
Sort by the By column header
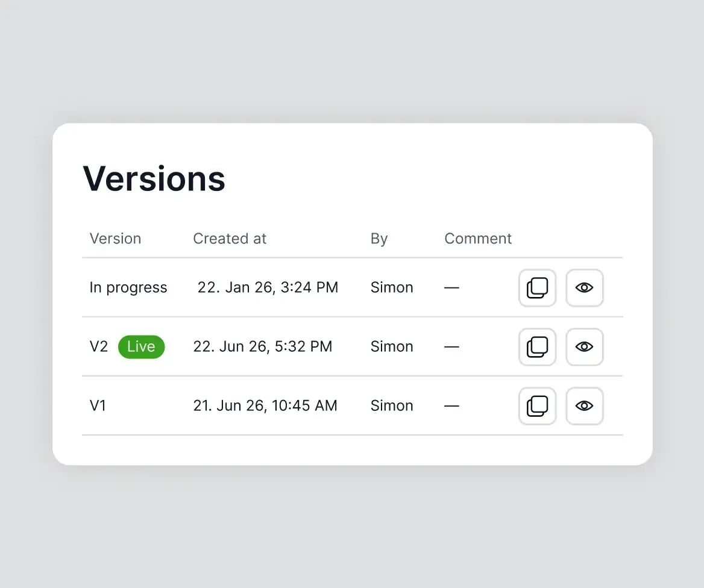[x=379, y=239]
